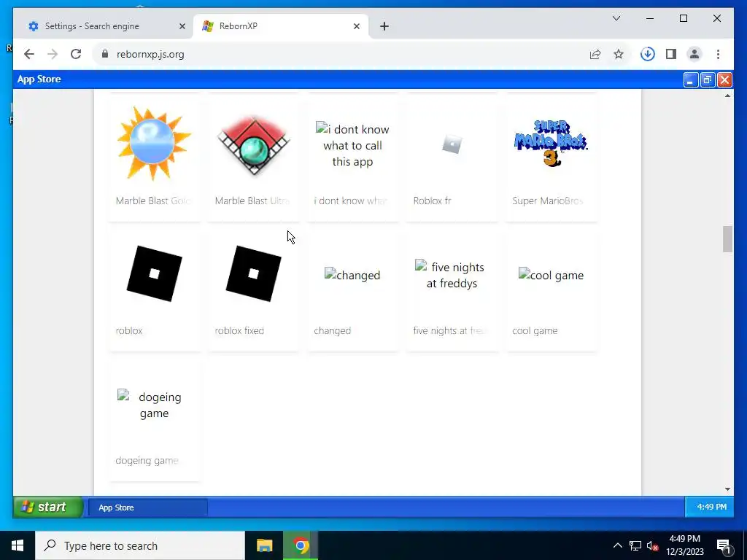The width and height of the screenshot is (747, 560).
Task: Click the 'cool game' broken image thumbnail
Action: [x=551, y=275]
